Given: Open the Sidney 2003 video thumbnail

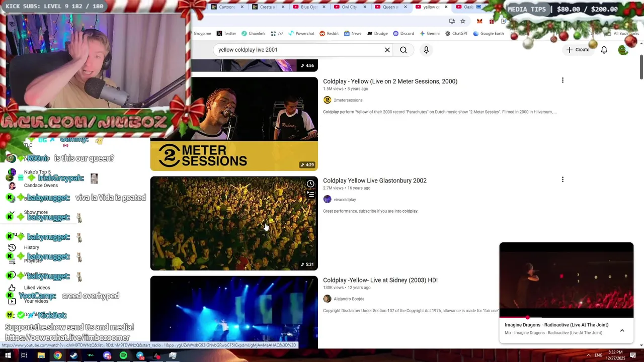Looking at the screenshot, I should (x=234, y=312).
